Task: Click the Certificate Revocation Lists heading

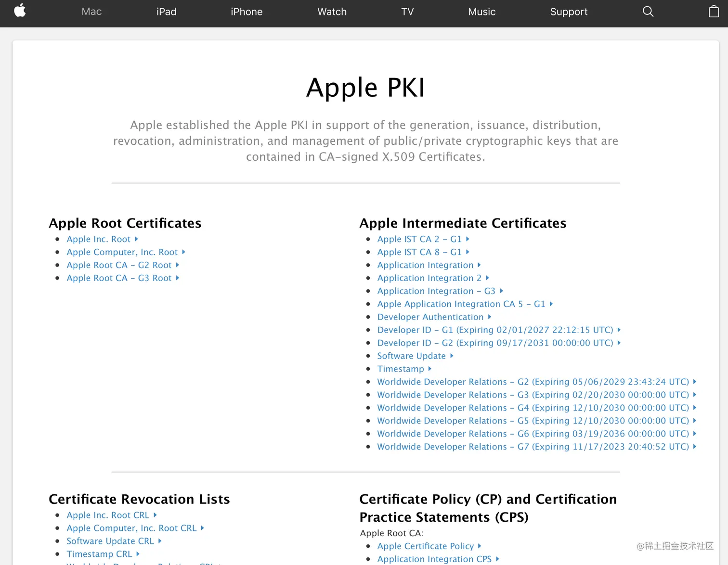Action: click(x=140, y=500)
